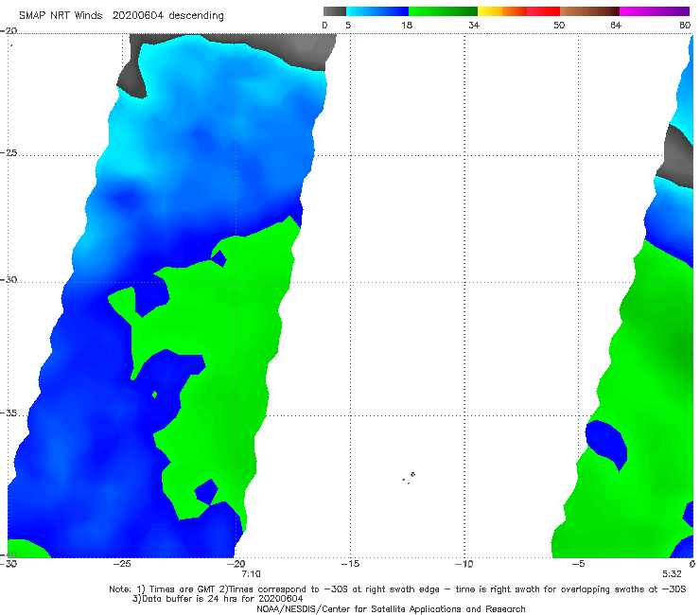
Task: Click the longitude label '-15' on the bottom axis
Action: click(350, 564)
